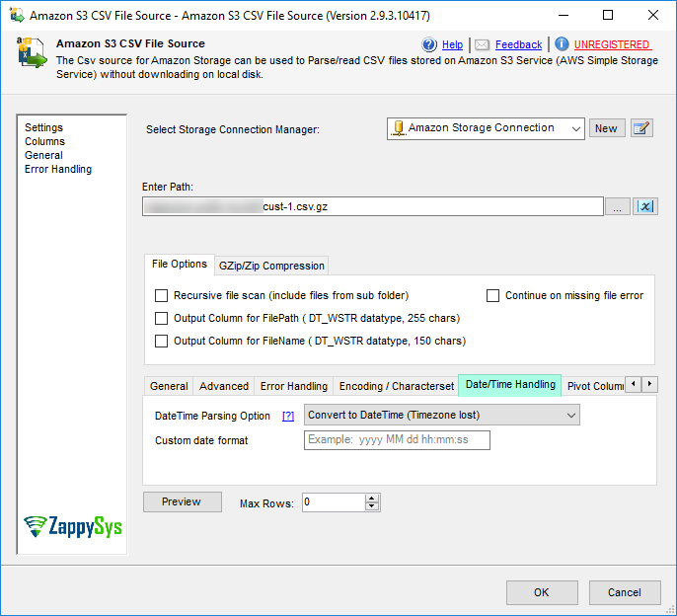The width and height of the screenshot is (677, 616).
Task: Select General in the left panel
Action: tap(43, 155)
